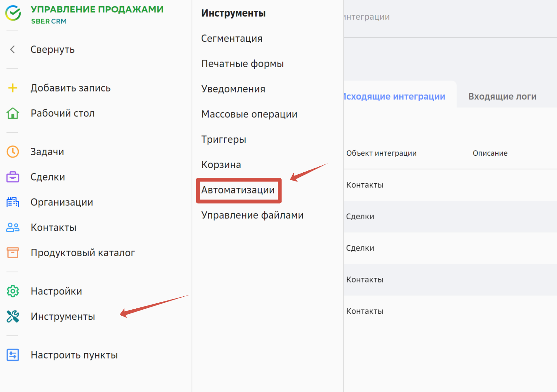The height and width of the screenshot is (392, 557).
Task: Click the building icon for Организации
Action: point(13,202)
